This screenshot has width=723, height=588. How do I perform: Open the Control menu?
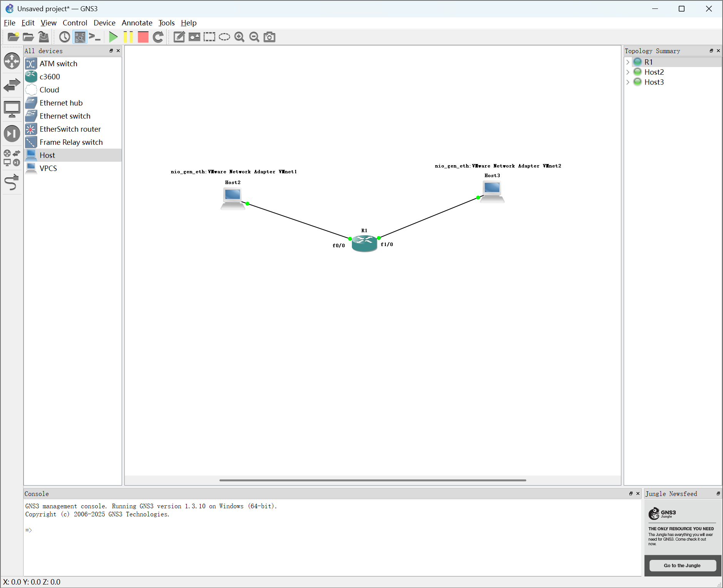pos(75,23)
